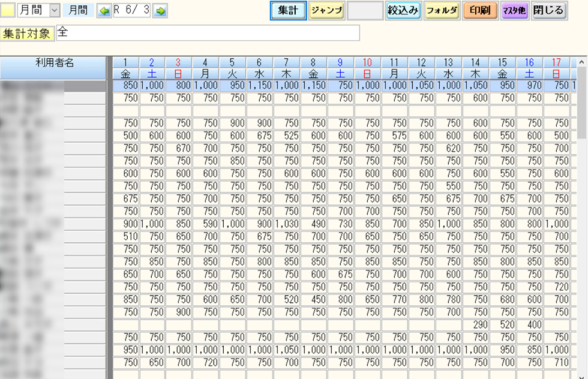This screenshot has height=379, width=588.
Task: Click cell 730 under day 9
Action: pos(341,224)
